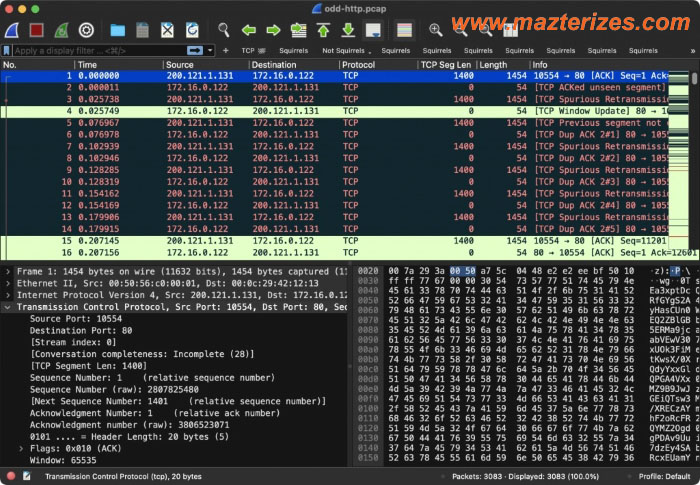700x485 pixels.
Task: Sort by the Protocol column header
Action: (379, 65)
